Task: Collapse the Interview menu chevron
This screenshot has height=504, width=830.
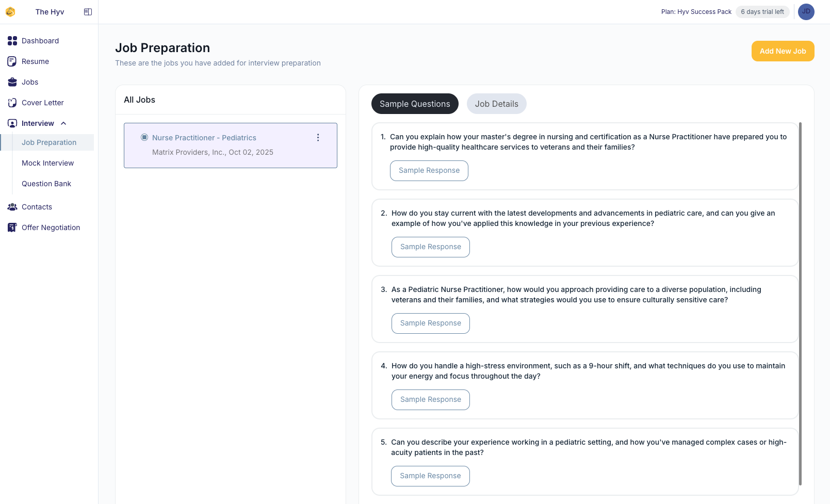Action: [63, 123]
